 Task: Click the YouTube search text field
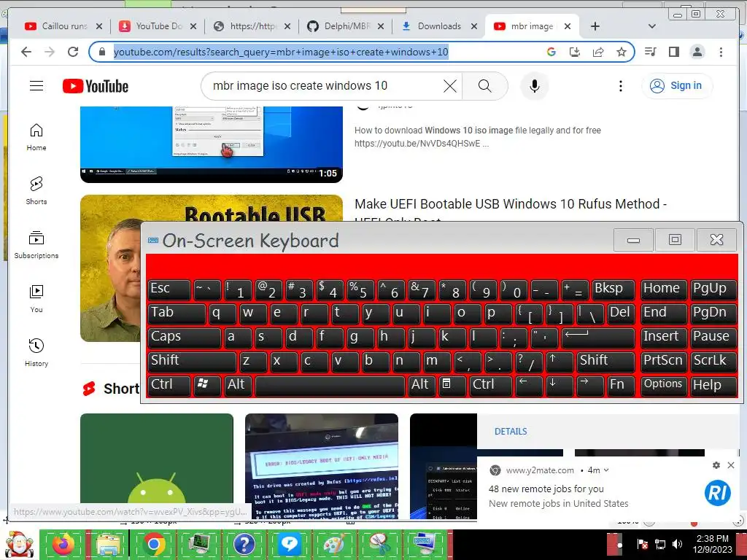pos(324,86)
